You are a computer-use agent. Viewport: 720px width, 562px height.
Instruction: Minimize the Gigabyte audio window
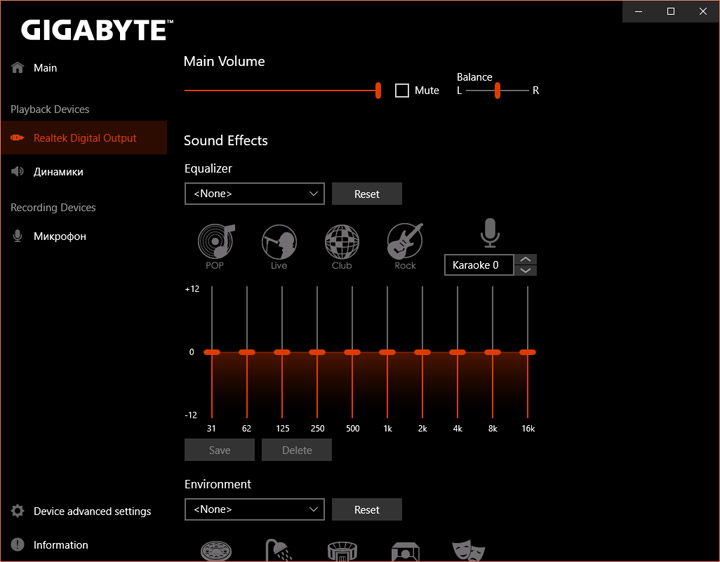[x=638, y=11]
